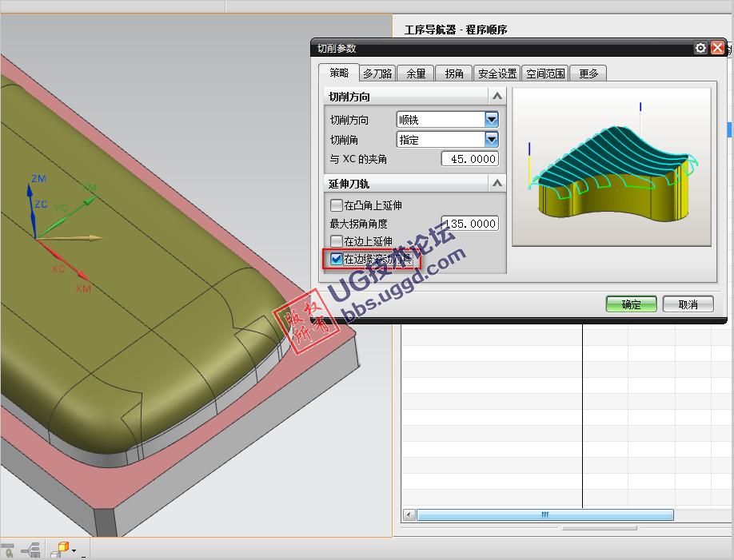Switch to the 余量 tab
734x560 pixels.
pyautogui.click(x=416, y=73)
